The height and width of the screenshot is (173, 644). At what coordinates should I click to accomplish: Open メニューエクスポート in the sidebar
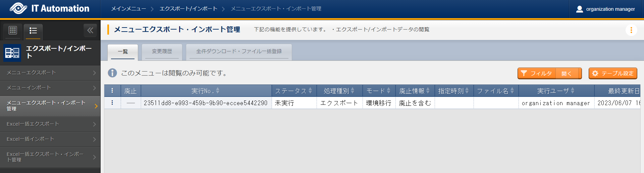50,73
